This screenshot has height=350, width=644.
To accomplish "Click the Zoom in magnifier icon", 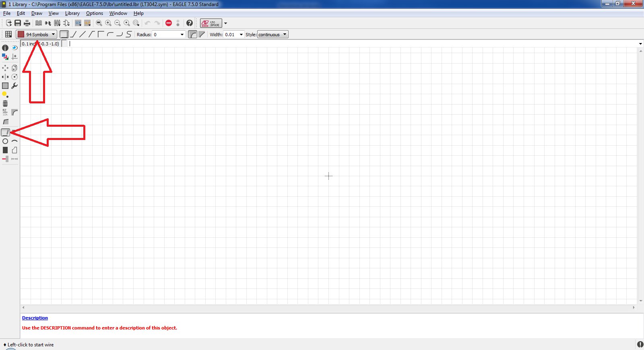I will (108, 23).
